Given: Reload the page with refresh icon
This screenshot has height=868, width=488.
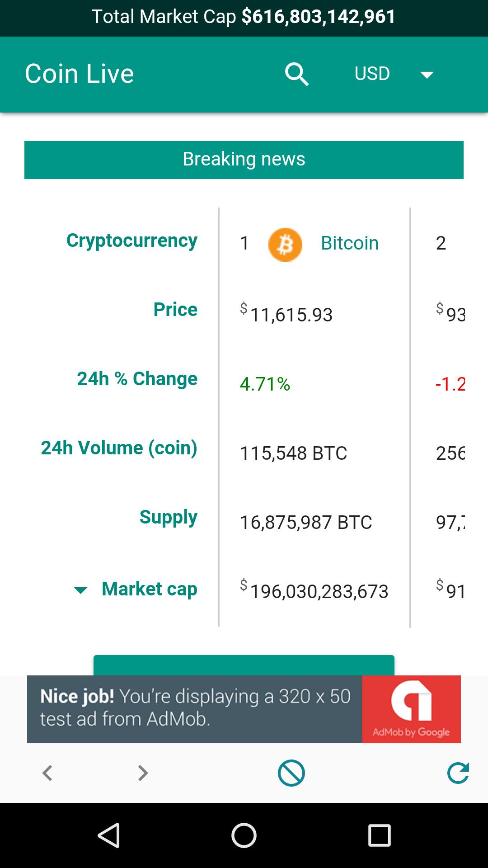Looking at the screenshot, I should 458,773.
